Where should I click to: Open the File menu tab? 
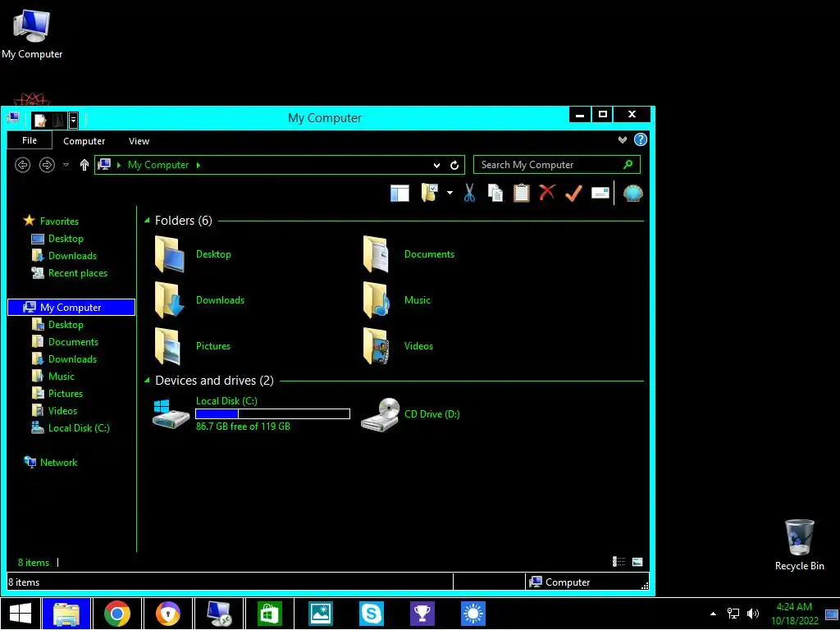30,140
